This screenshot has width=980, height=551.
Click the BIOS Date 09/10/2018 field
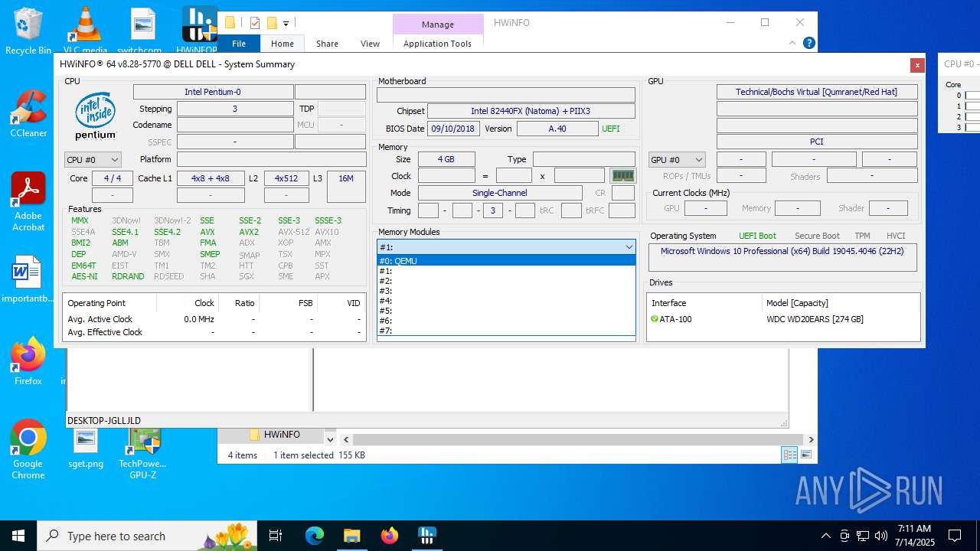[x=453, y=129]
